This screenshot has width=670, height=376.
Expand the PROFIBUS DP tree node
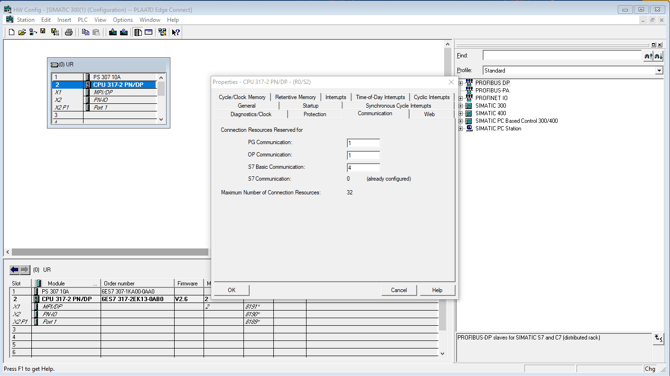(461, 83)
